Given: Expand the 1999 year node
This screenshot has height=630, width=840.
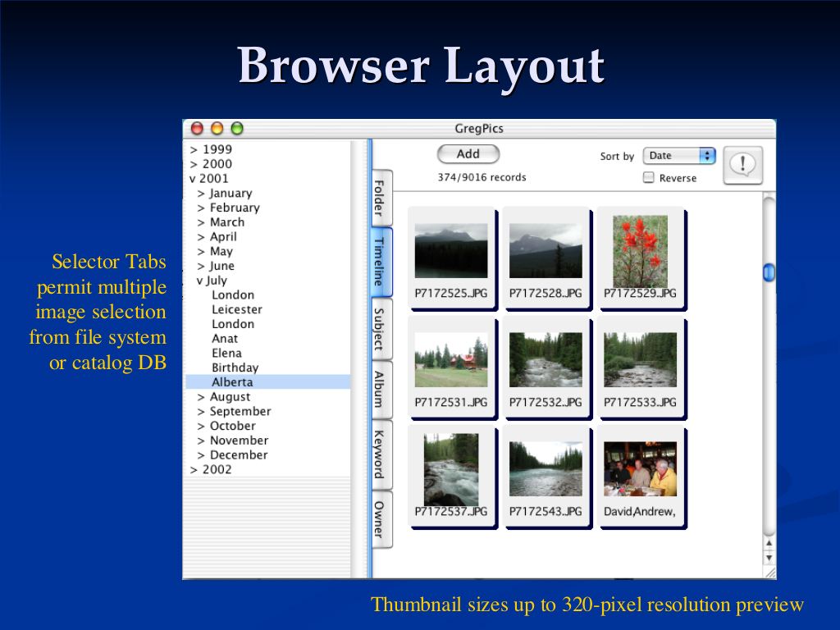Looking at the screenshot, I should coord(194,150).
